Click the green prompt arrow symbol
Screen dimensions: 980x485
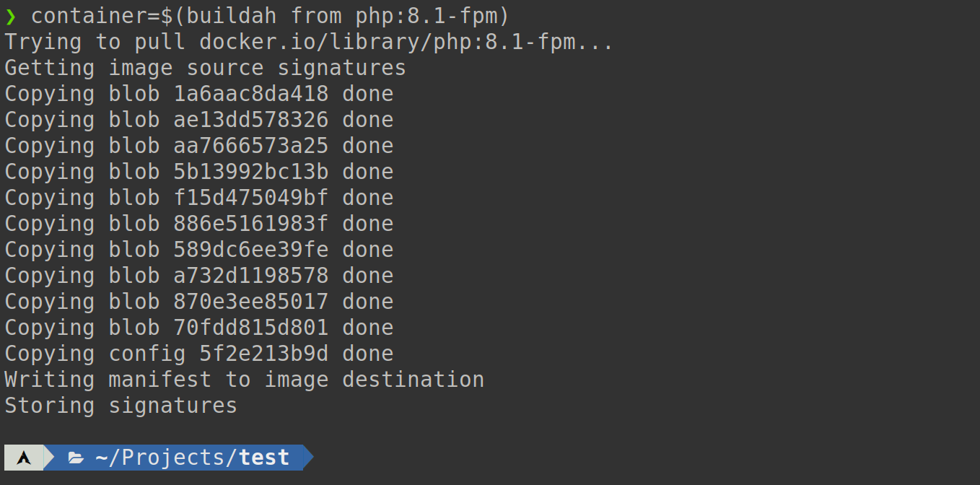click(10, 16)
